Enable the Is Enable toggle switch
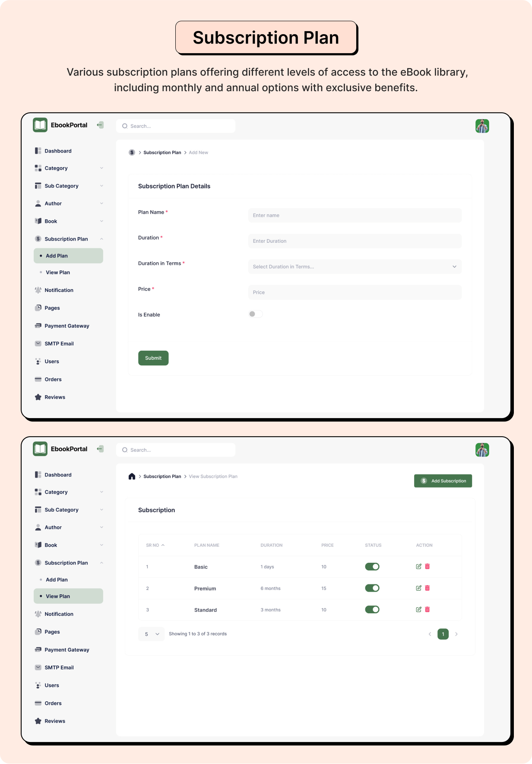532x764 pixels. coord(255,314)
